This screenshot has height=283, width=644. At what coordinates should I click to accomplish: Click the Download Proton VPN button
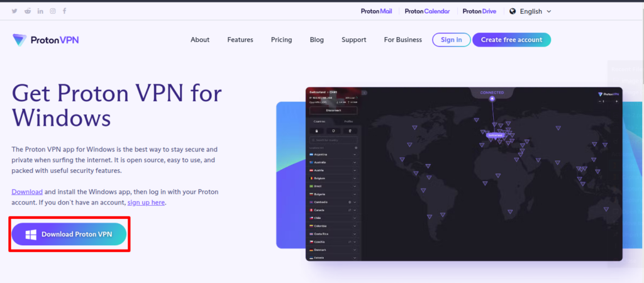click(69, 234)
